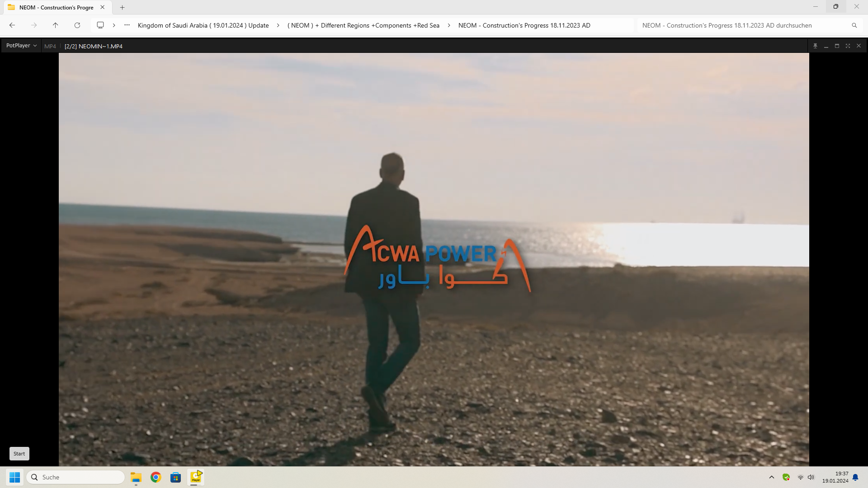Viewport: 868px width, 488px height.
Task: Open the PotPlayer main menu dropdown
Action: (x=21, y=46)
